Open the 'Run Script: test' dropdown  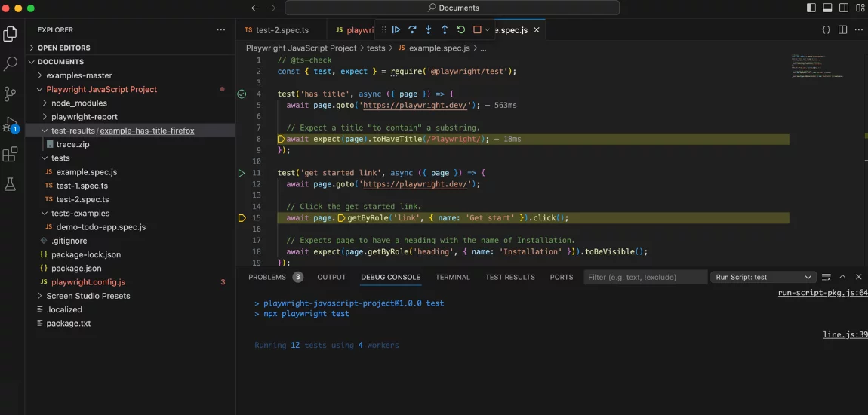[x=764, y=277]
